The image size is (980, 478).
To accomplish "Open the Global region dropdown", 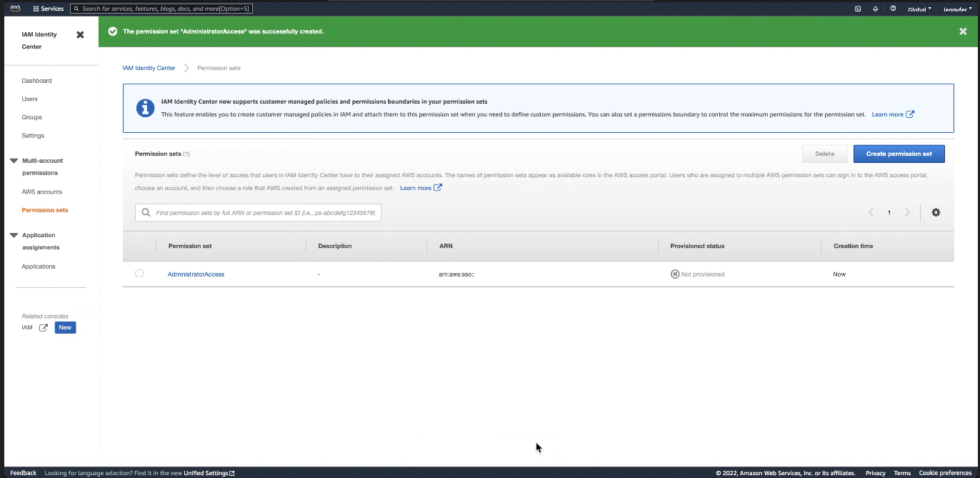I will [919, 9].
